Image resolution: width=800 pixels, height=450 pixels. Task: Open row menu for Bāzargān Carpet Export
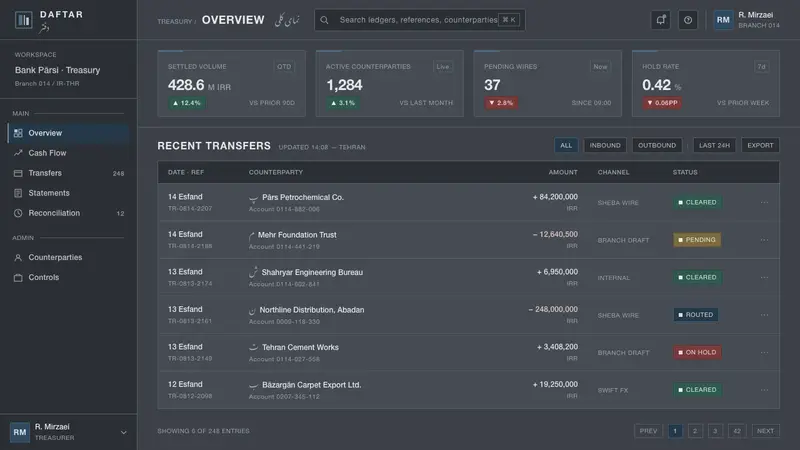point(764,390)
